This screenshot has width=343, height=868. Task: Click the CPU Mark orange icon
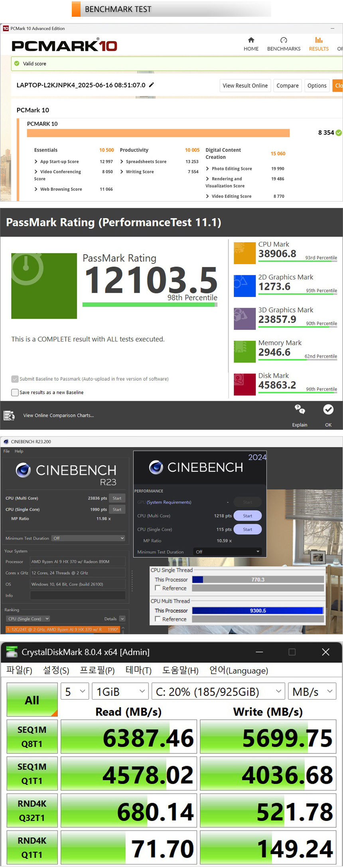(244, 253)
